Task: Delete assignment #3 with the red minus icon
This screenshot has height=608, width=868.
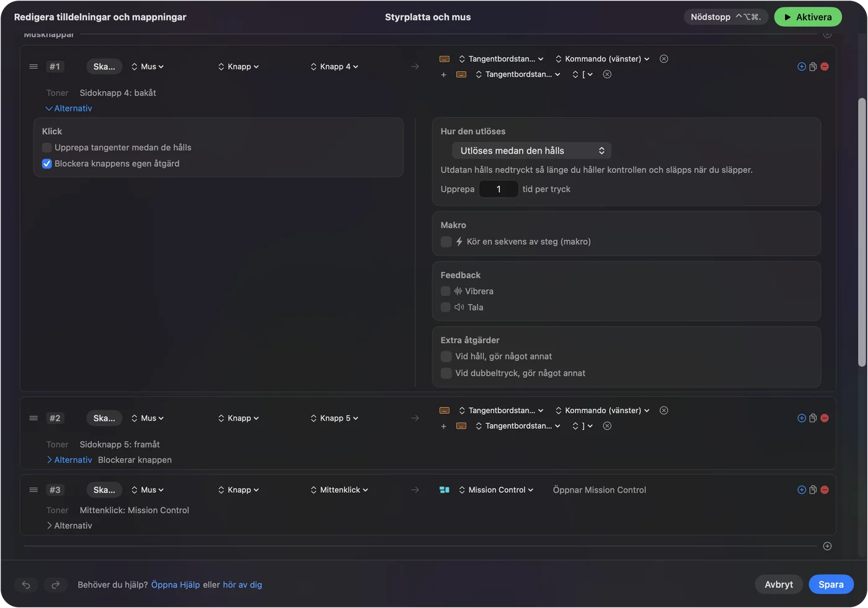Action: click(825, 490)
